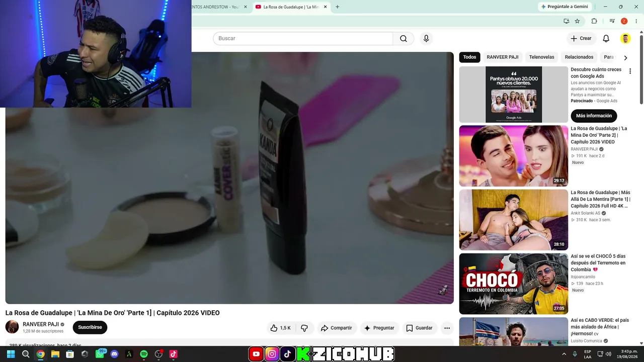Open File Explorer from the taskbar
This screenshot has height=362, width=644.
coord(55,354)
